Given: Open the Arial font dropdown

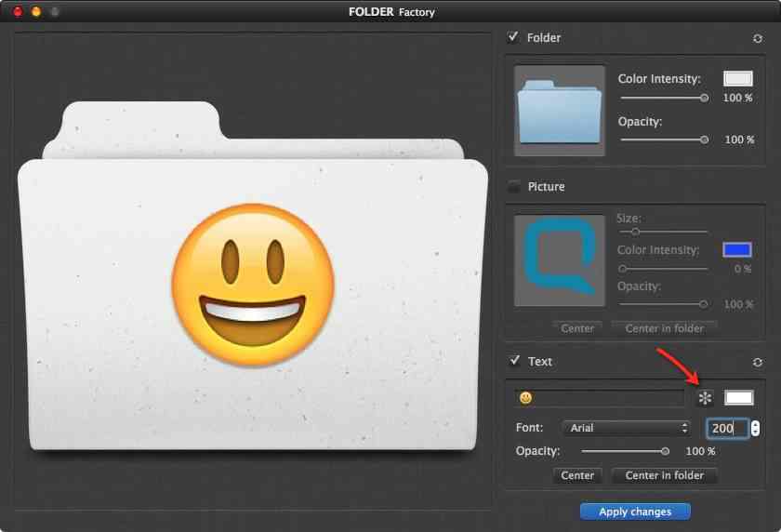Looking at the screenshot, I should (626, 428).
